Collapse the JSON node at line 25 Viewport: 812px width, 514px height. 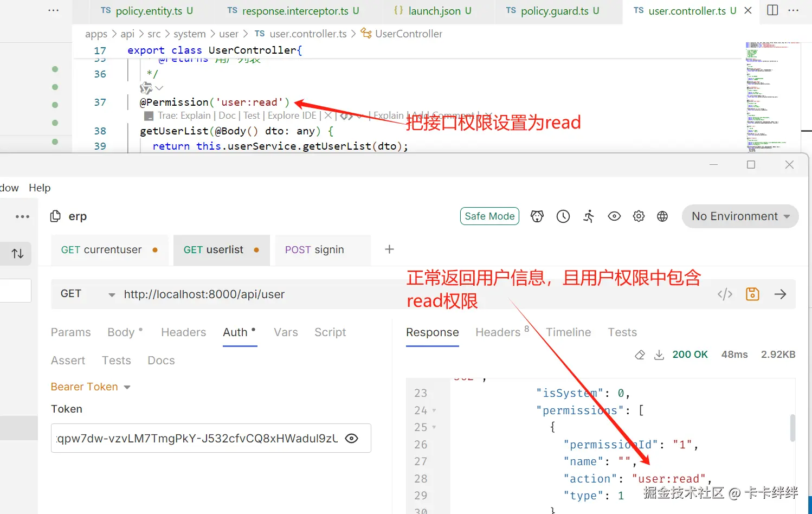(x=434, y=427)
